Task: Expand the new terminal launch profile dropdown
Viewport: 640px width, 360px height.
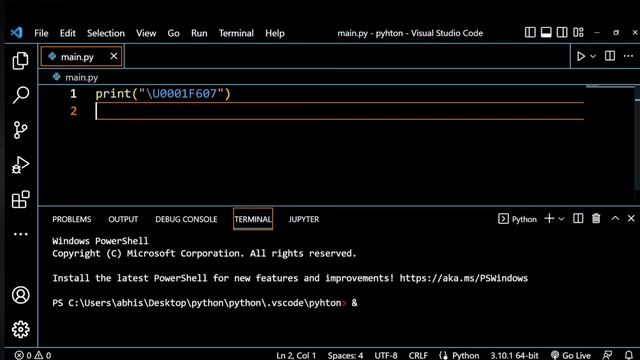Action: click(561, 219)
